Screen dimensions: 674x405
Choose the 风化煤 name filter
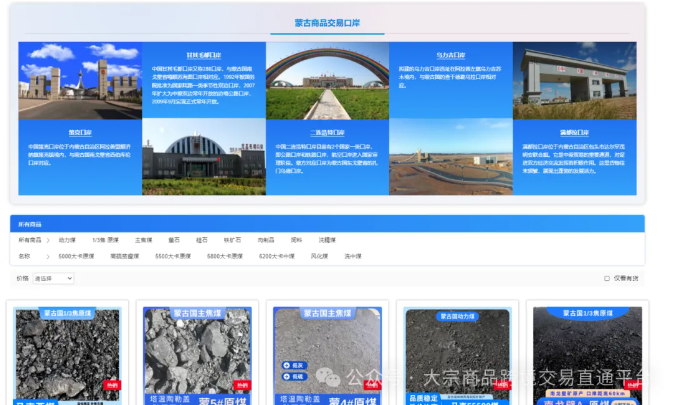[319, 256]
